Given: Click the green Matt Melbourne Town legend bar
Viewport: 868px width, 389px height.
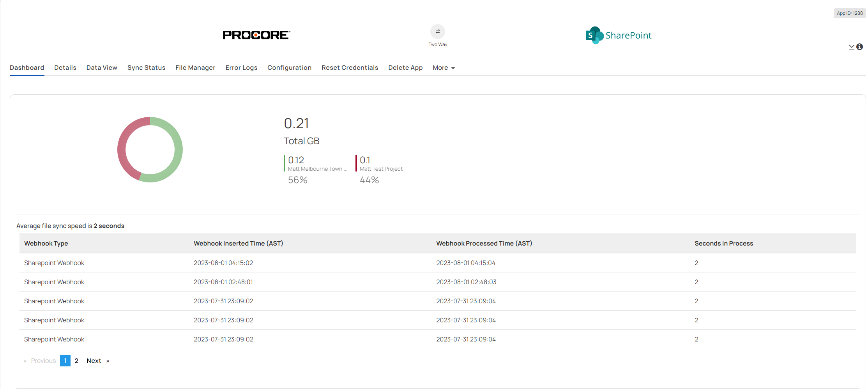Looking at the screenshot, I should click(285, 163).
